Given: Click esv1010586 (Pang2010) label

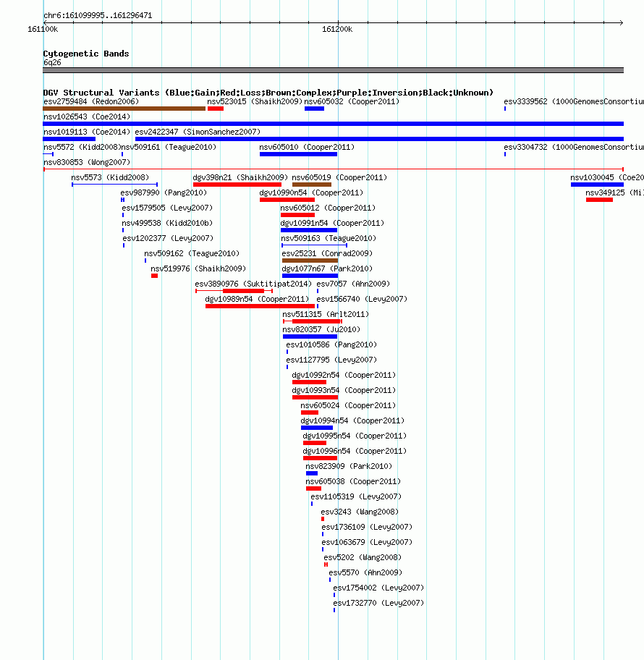Looking at the screenshot, I should click(331, 344).
